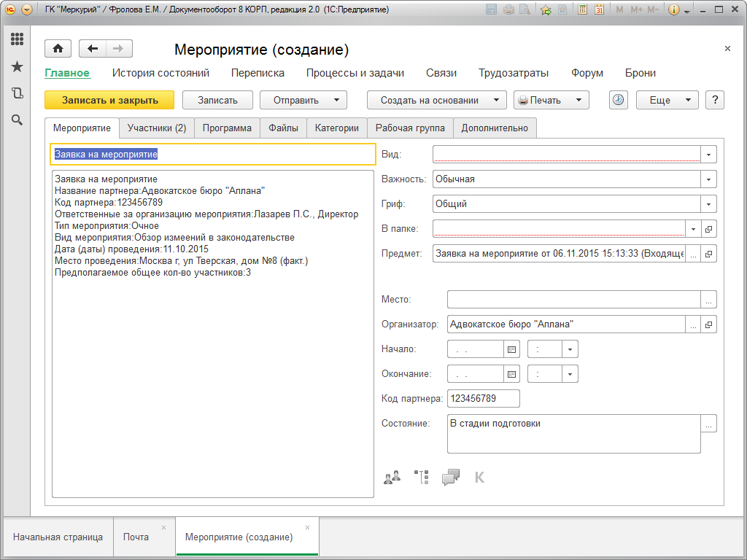
Task: Open the calendar picker for Начало date
Action: coord(511,349)
